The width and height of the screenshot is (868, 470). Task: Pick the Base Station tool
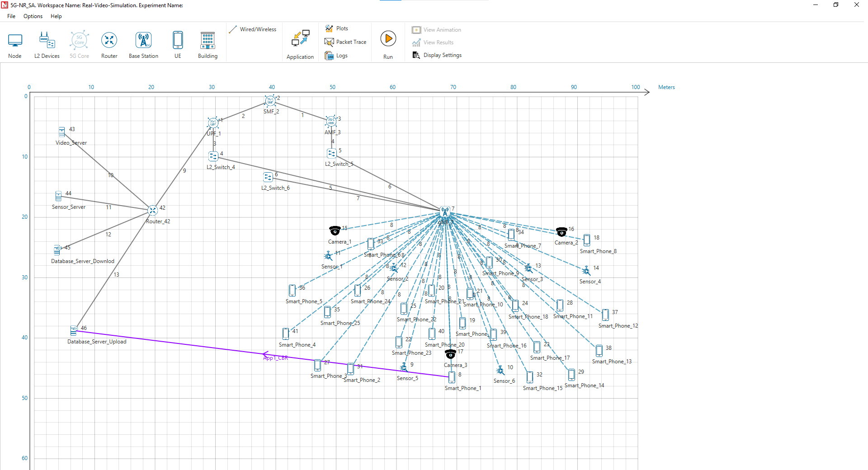(x=143, y=45)
